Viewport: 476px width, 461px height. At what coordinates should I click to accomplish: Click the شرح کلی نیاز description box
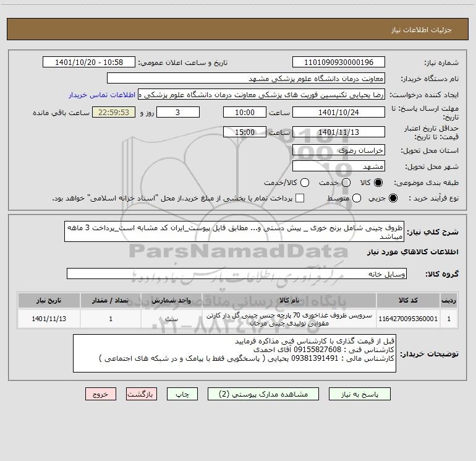234,232
